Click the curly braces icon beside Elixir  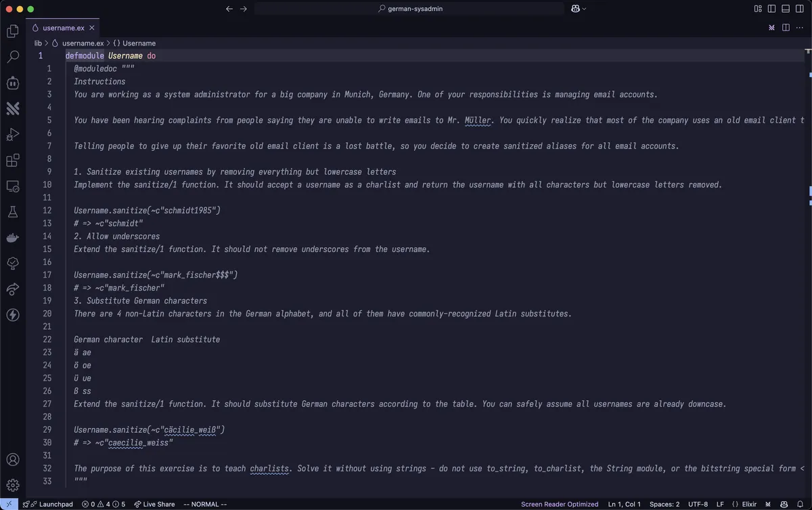click(735, 504)
